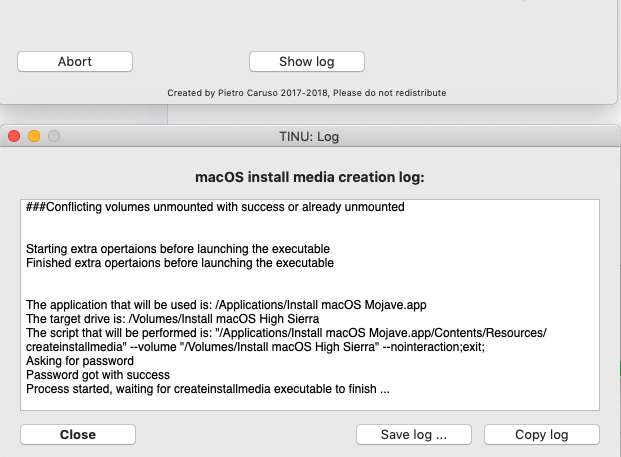Close the TINU Log window via red button
The image size is (621, 457).
coord(14,136)
